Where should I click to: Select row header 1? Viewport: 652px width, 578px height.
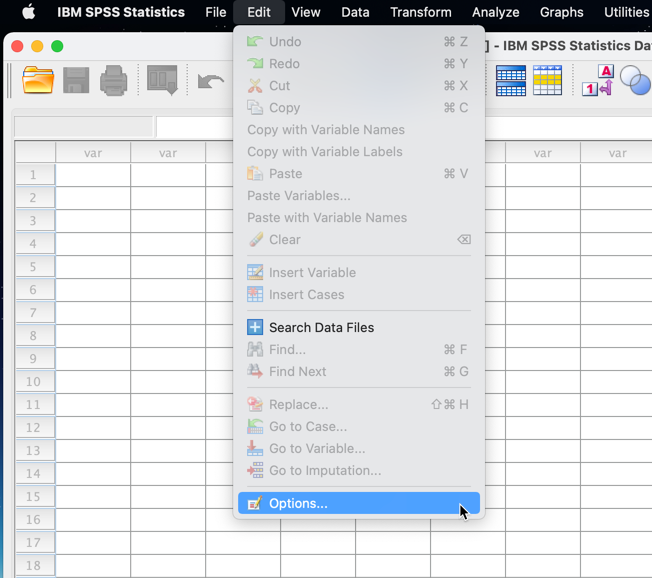(x=35, y=175)
